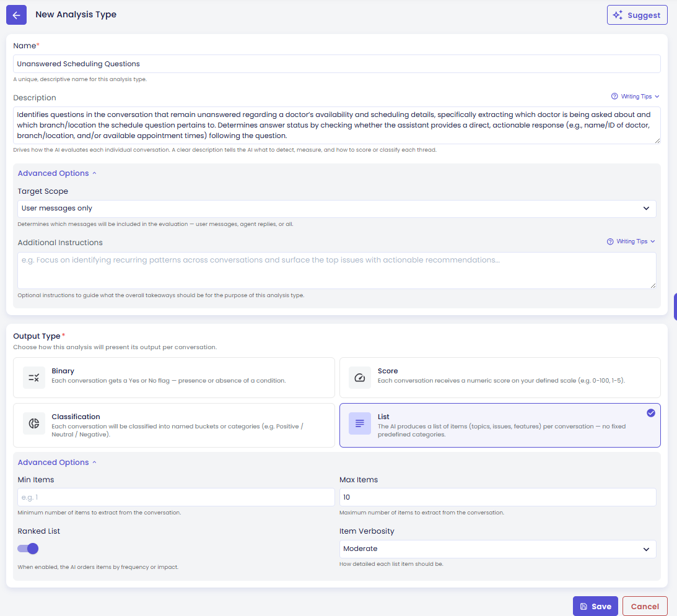Click the Target Scope chevron arrow
Image resolution: width=677 pixels, height=616 pixels.
(647, 209)
